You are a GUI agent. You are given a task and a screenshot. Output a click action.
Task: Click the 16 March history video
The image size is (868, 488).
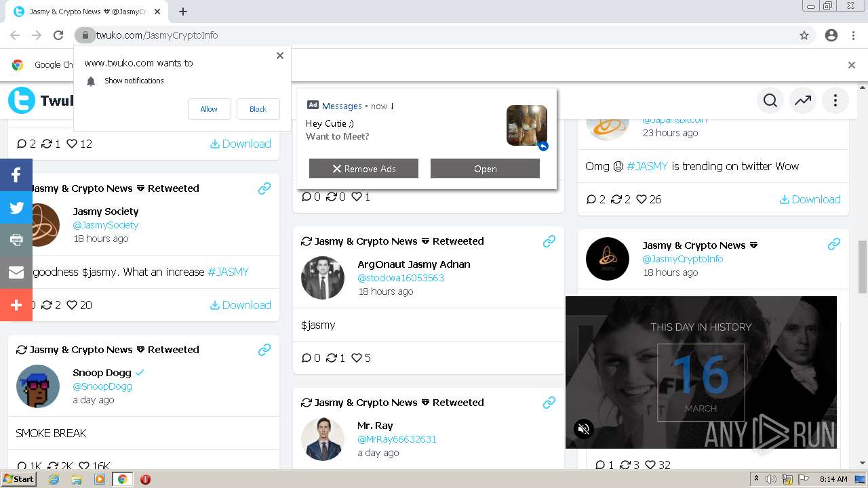pyautogui.click(x=701, y=373)
